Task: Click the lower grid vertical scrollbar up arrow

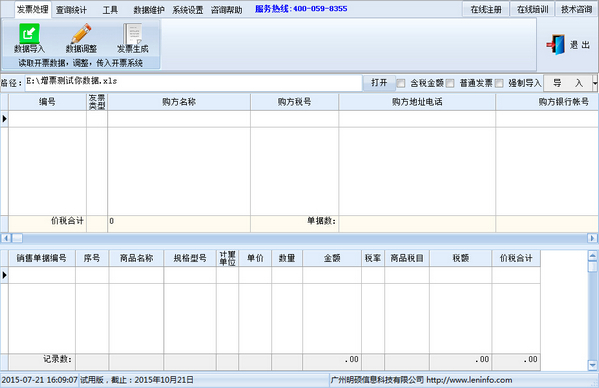Action: pos(593,255)
